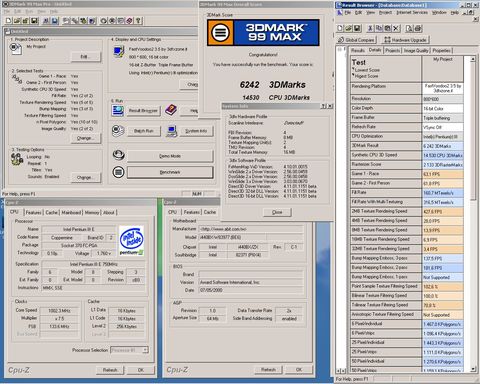Viewport: 480px width, 384px height.
Task: Click Delete X icon in Result Browser toolbar
Action: 396,28
